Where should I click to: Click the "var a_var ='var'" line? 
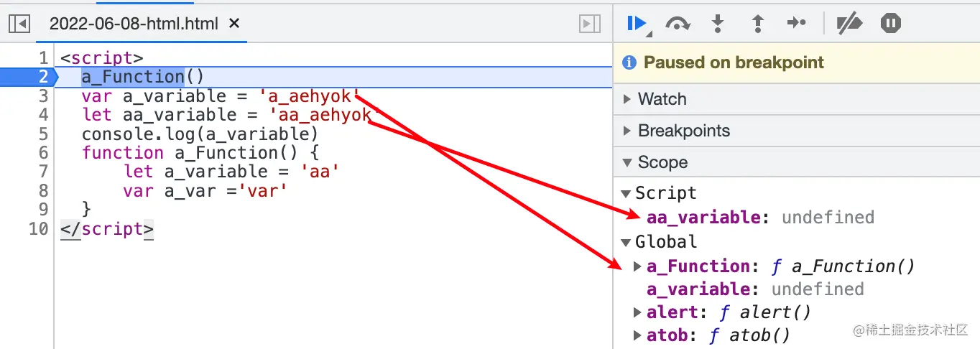point(205,190)
